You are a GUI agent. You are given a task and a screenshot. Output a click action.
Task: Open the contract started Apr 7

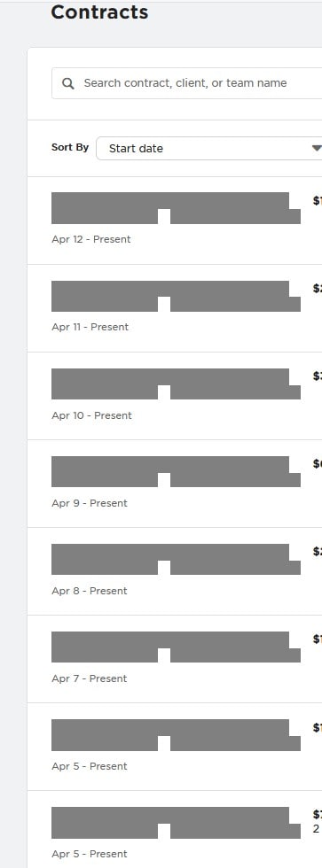pyautogui.click(x=176, y=647)
